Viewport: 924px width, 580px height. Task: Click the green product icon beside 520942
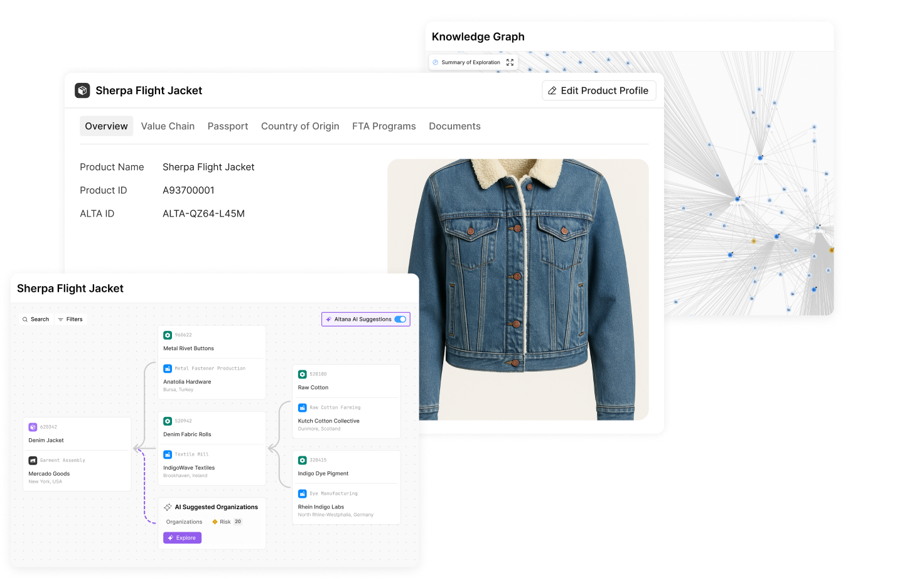pyautogui.click(x=168, y=421)
